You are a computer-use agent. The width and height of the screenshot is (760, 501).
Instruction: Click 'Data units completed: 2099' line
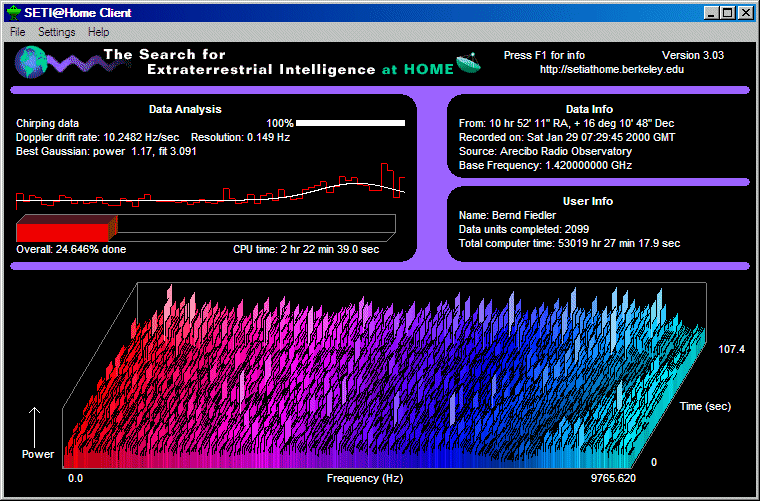tap(523, 229)
